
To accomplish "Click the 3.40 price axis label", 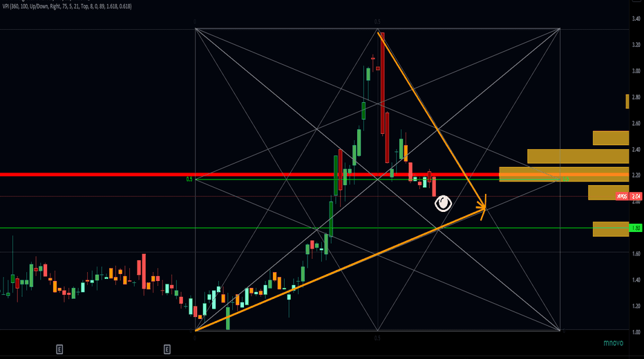I will [635, 19].
